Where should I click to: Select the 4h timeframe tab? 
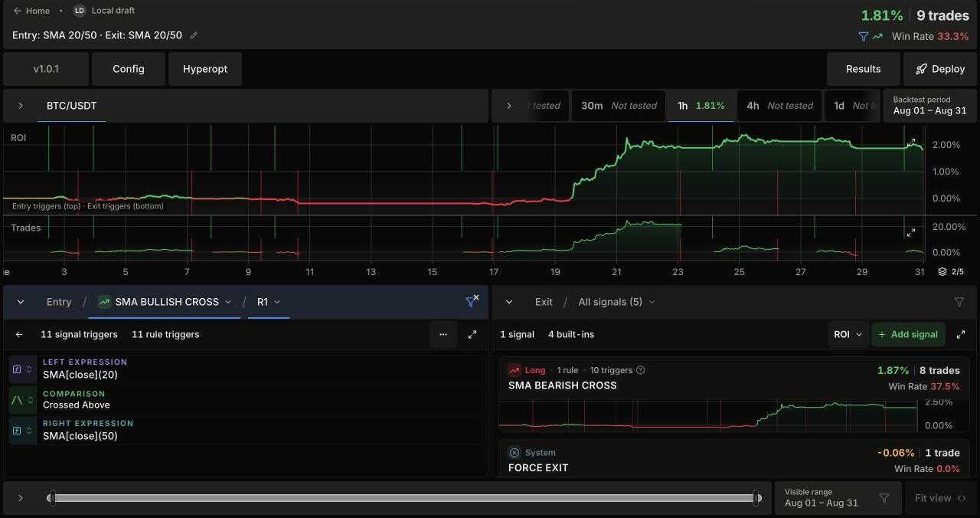click(x=779, y=106)
